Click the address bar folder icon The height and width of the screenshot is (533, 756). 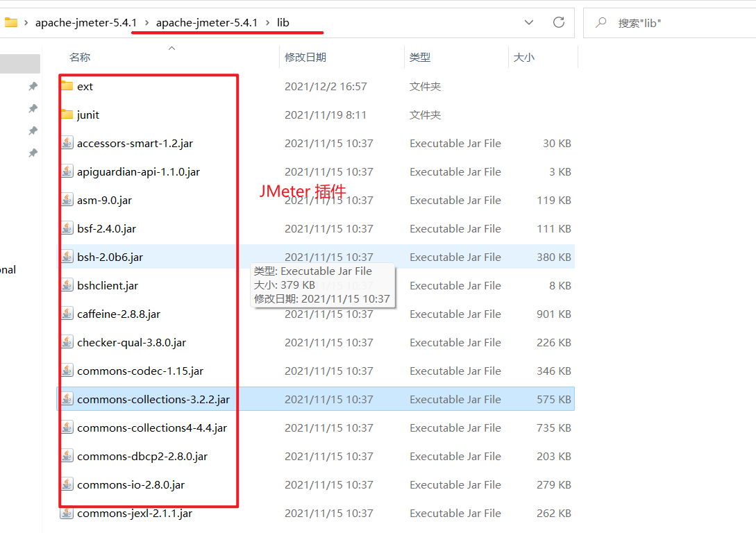point(10,22)
